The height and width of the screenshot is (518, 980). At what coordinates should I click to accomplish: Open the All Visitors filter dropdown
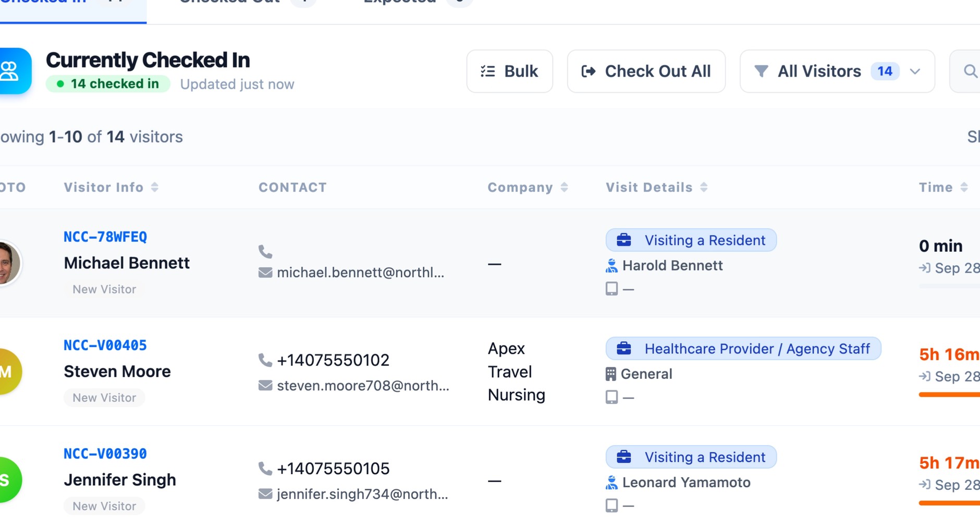tap(837, 71)
